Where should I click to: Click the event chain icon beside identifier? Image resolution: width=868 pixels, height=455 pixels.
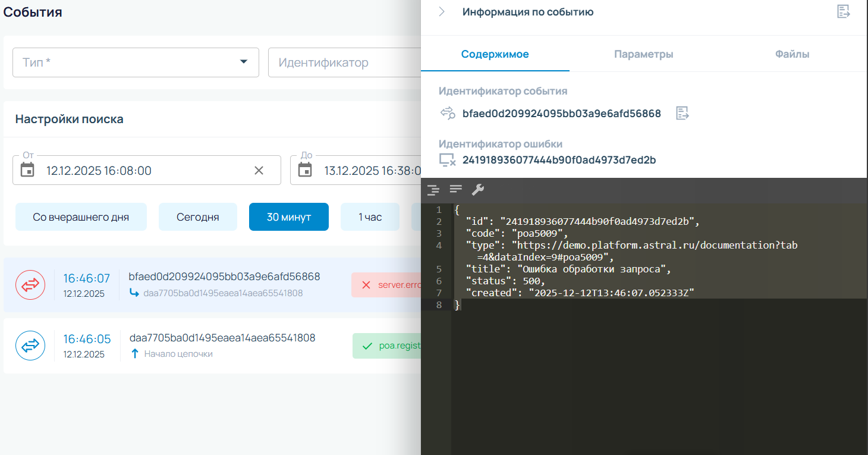(x=447, y=114)
